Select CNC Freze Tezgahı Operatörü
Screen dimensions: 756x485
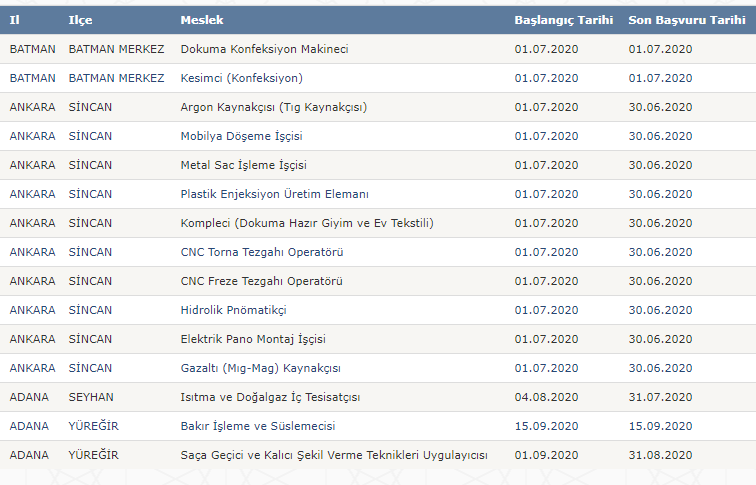(x=262, y=281)
